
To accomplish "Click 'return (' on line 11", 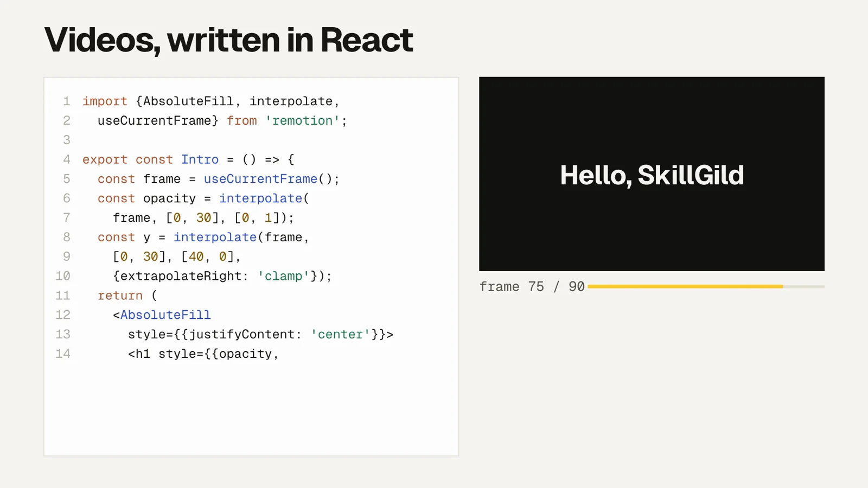I will (x=127, y=296).
